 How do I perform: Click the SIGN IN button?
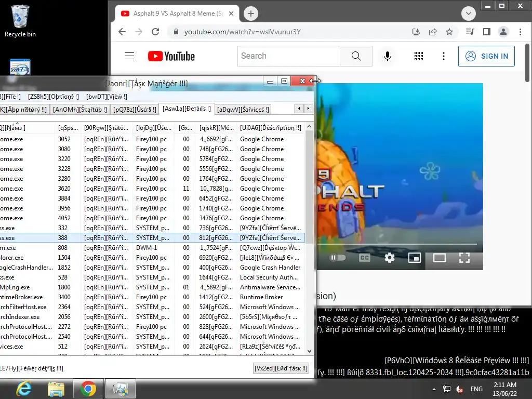click(x=486, y=56)
